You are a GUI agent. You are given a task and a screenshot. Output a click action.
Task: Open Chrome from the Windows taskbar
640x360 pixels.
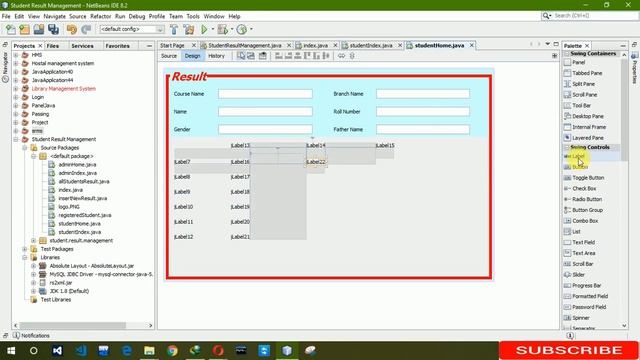[172, 350]
